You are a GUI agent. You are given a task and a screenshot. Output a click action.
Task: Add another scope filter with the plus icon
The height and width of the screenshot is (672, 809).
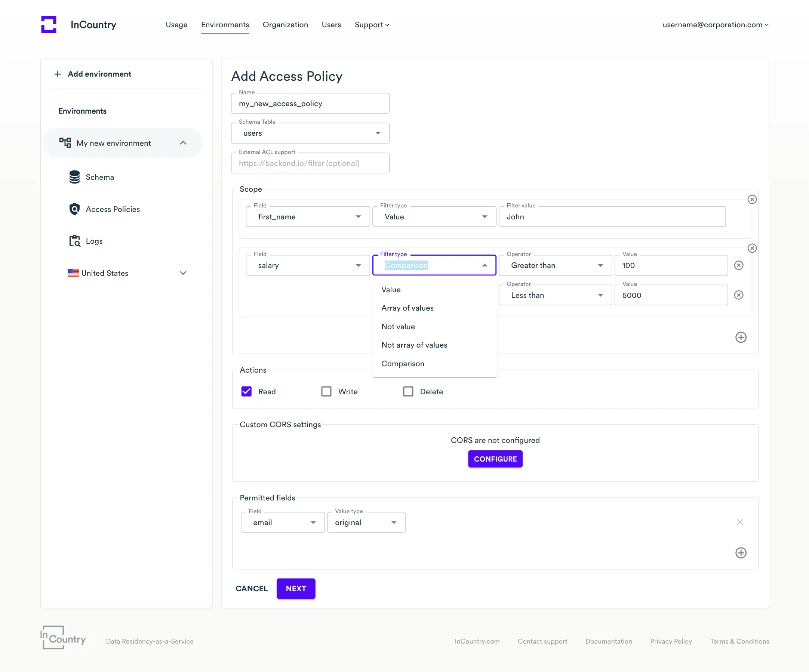(x=741, y=337)
